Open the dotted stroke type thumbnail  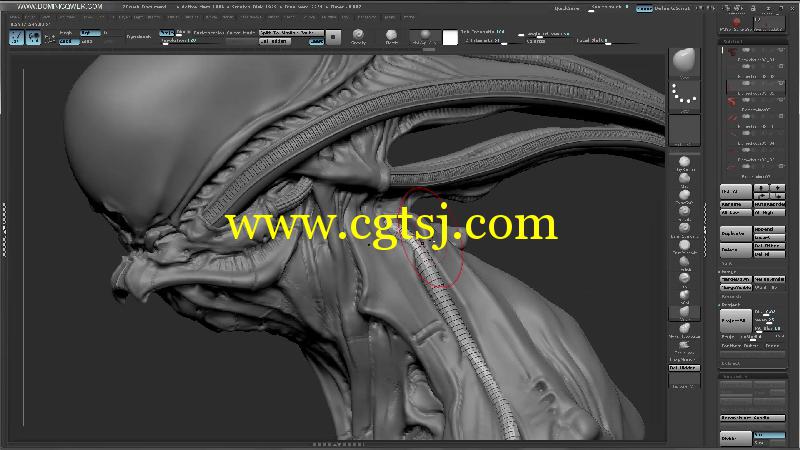[684, 96]
